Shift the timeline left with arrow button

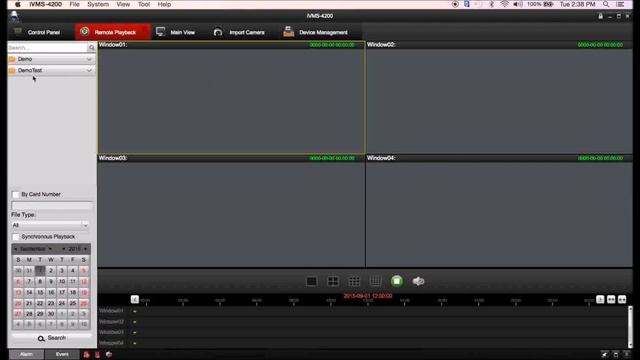coord(135,300)
